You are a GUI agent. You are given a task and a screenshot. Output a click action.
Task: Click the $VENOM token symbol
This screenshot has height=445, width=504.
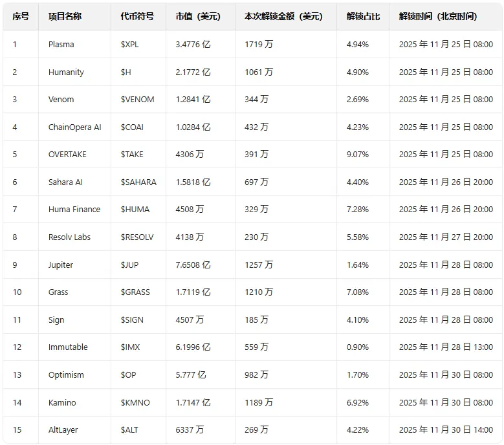point(137,99)
